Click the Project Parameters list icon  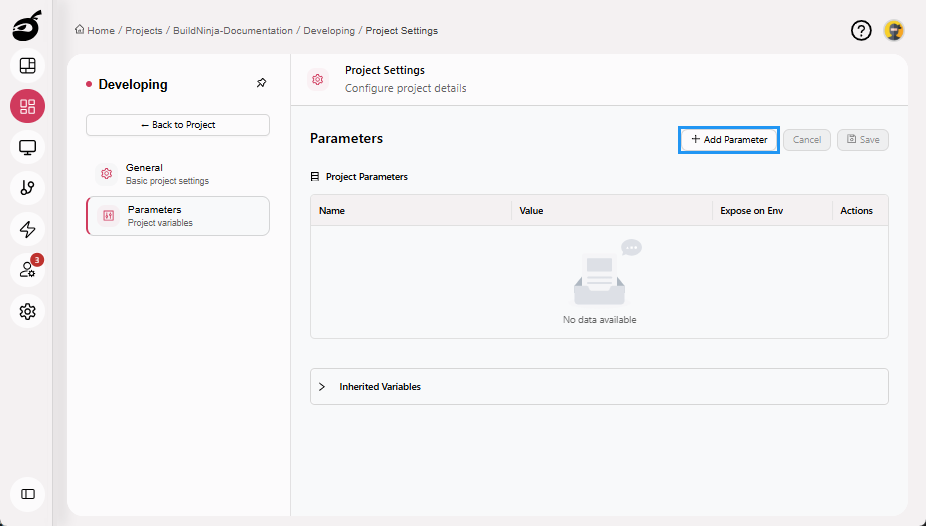[x=315, y=177]
